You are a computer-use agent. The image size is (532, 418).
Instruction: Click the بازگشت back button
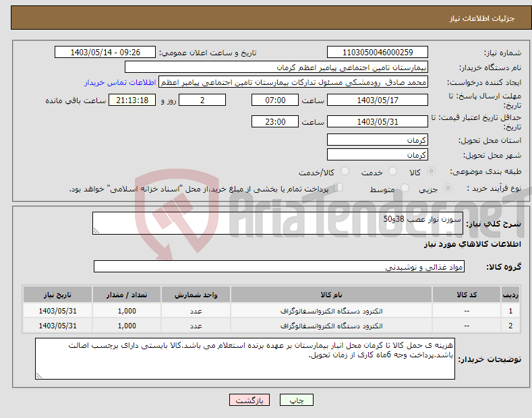tap(249, 400)
